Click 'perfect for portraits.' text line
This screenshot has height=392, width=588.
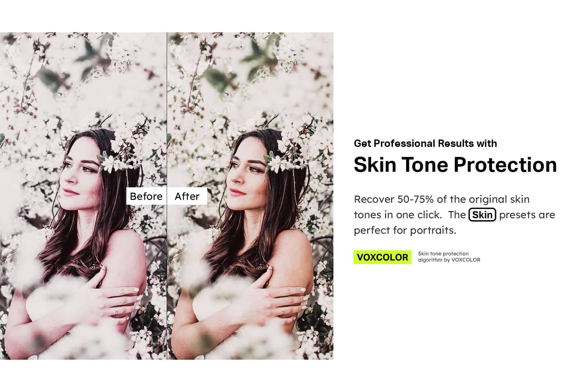coord(405,230)
